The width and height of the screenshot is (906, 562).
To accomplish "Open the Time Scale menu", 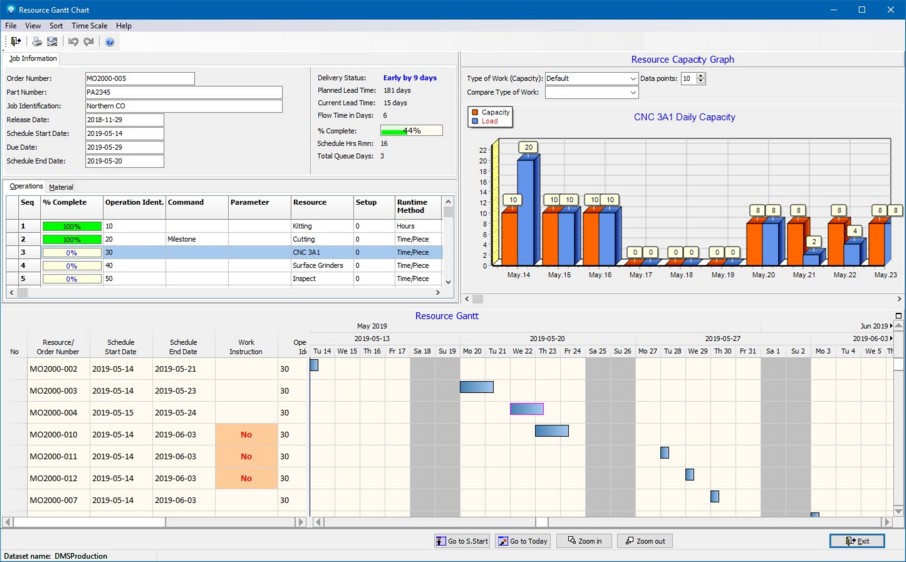I will point(89,26).
